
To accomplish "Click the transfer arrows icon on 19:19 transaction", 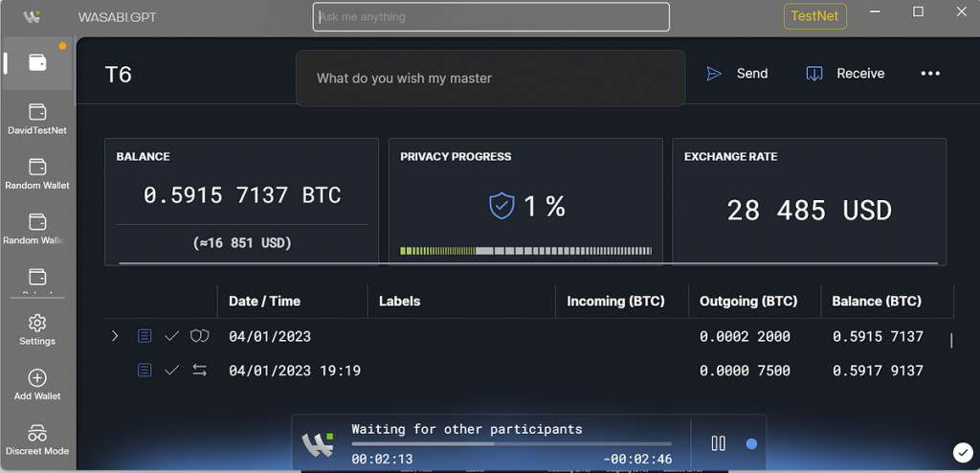I will click(199, 371).
